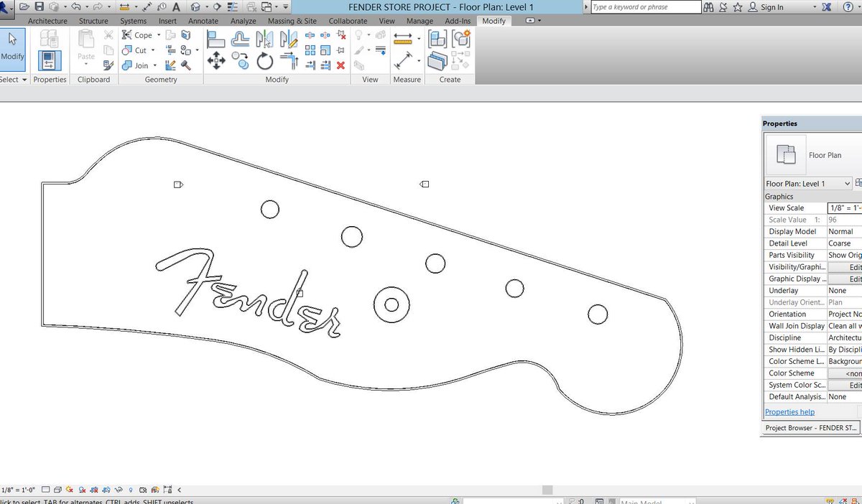The height and width of the screenshot is (504, 862).
Task: Open the Collaborate ribbon tab
Action: [348, 21]
